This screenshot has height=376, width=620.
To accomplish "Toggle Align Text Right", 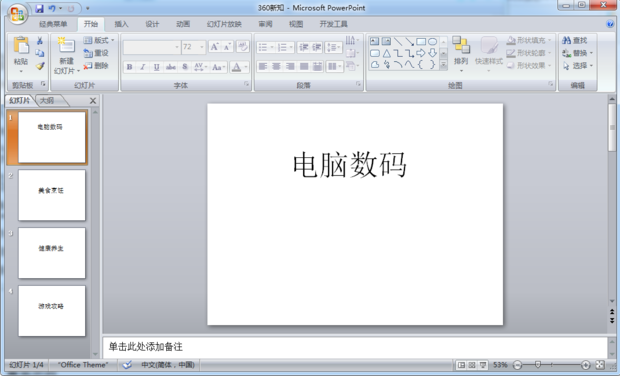I will pos(290,66).
